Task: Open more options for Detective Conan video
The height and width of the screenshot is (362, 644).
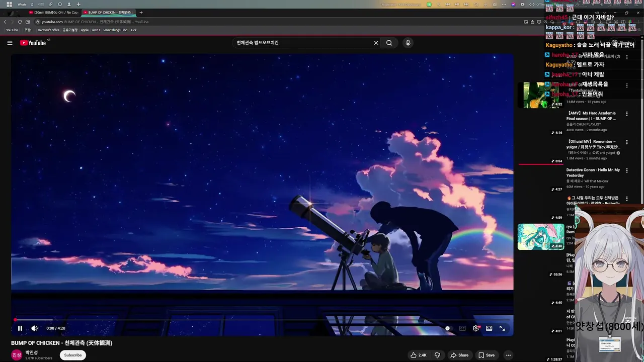Action: 627,170
